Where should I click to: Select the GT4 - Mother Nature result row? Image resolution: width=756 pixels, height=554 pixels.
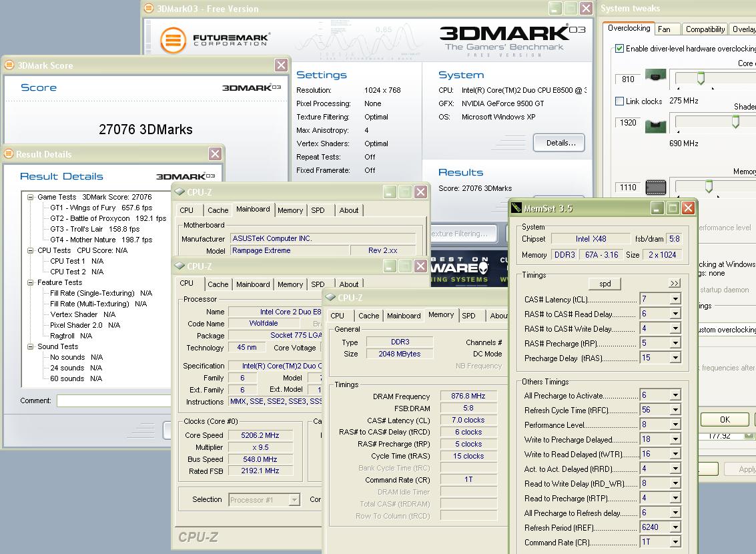point(101,240)
